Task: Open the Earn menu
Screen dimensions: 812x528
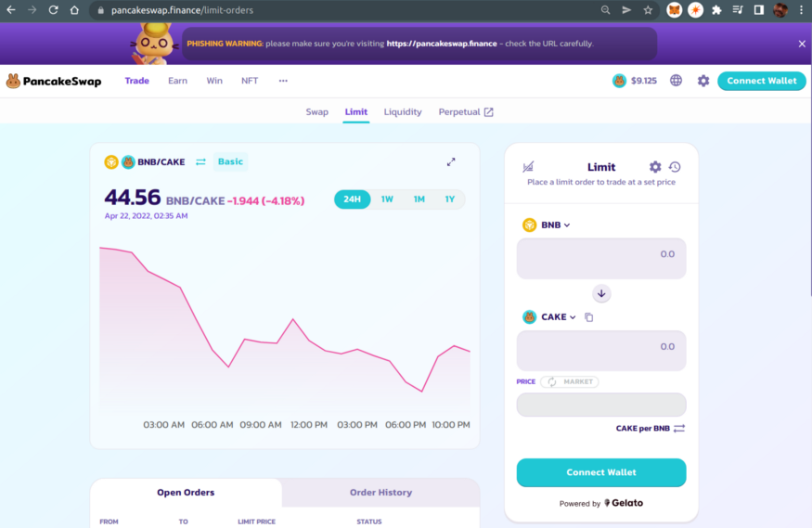Action: 177,81
